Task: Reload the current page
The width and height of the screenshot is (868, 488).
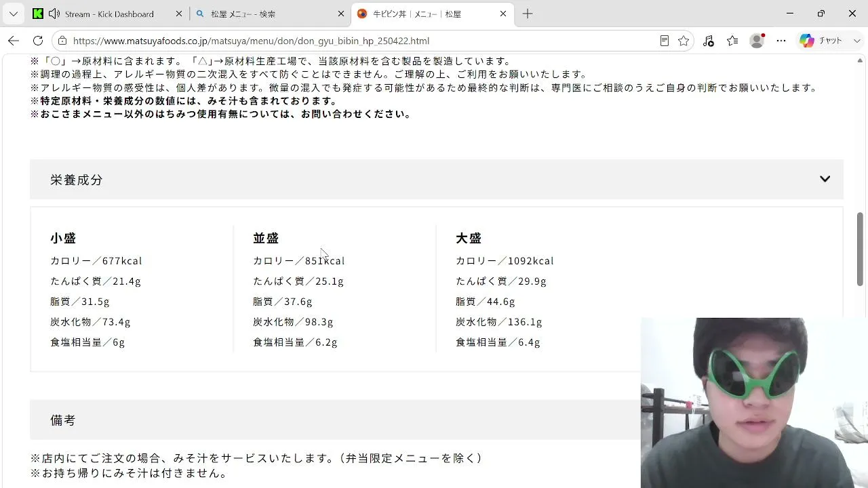Action: [38, 41]
